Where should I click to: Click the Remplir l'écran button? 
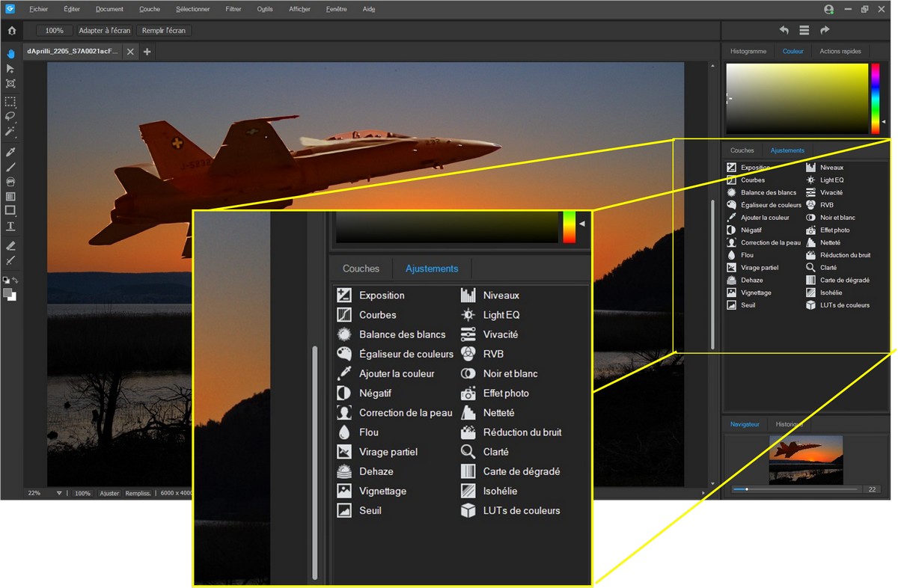pos(164,31)
